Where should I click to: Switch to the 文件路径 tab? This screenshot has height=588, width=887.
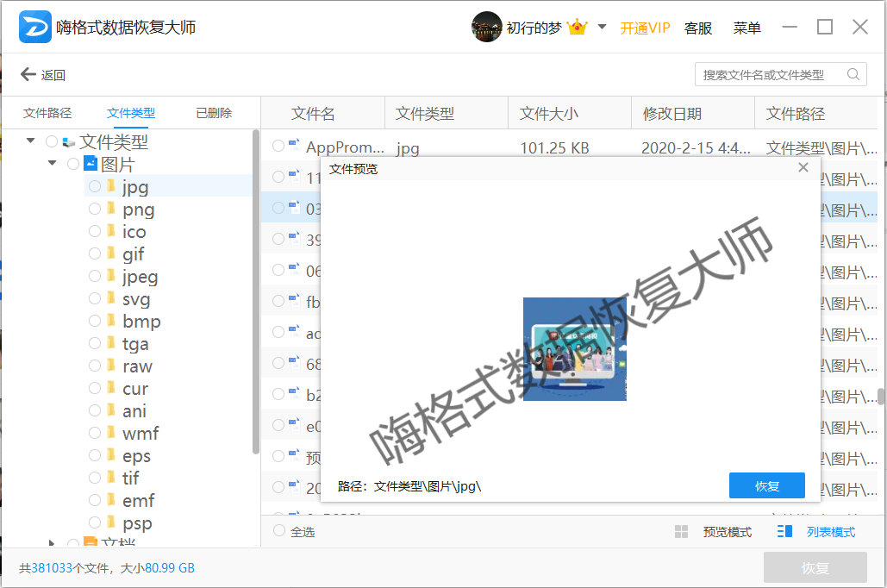click(x=47, y=113)
